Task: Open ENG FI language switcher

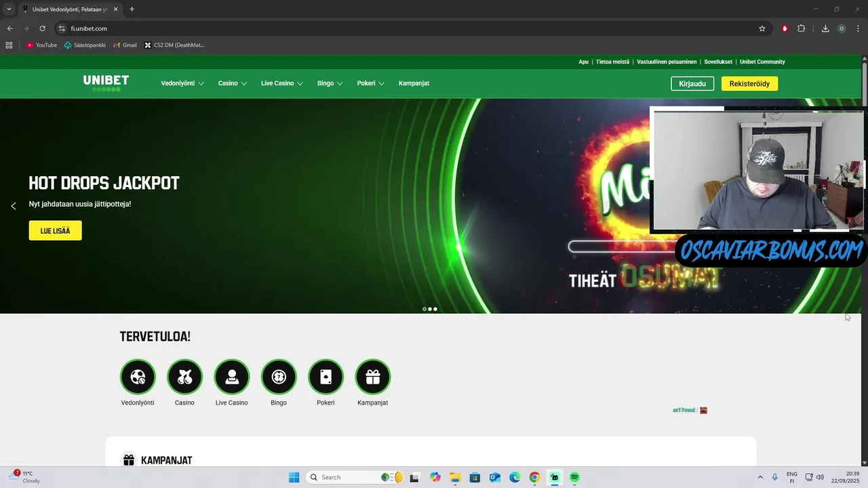Action: point(792,477)
